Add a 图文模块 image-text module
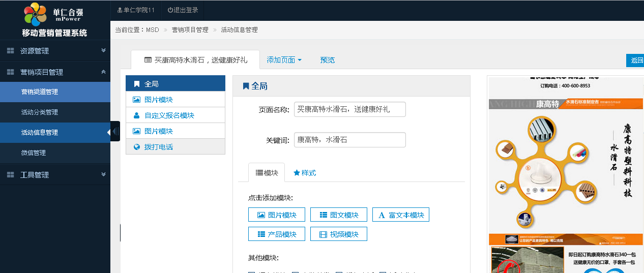Viewport: 644px width, 273px height. point(338,215)
